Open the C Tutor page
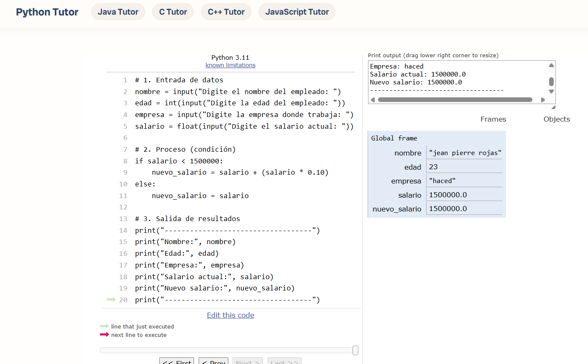Image resolution: width=588 pixels, height=364 pixels. click(x=173, y=12)
